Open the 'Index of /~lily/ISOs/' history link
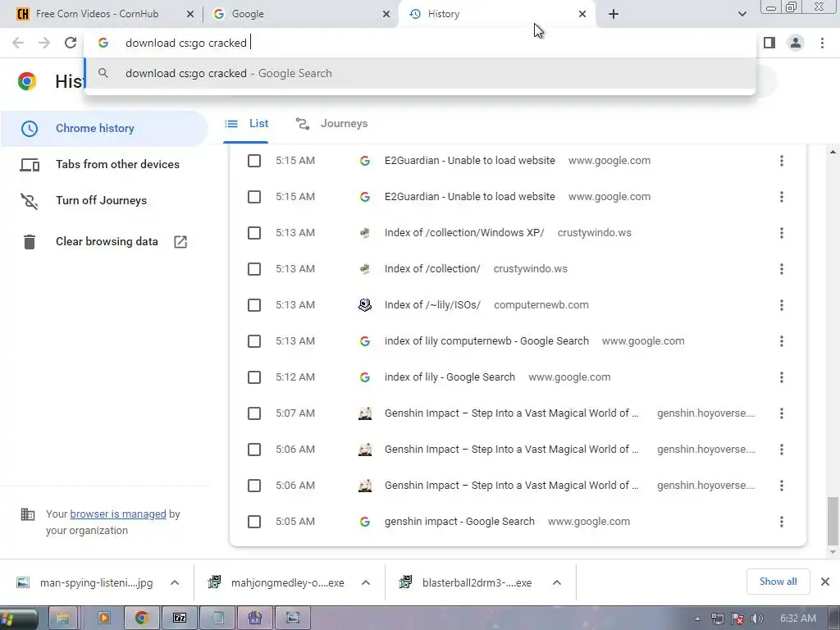 pyautogui.click(x=432, y=305)
